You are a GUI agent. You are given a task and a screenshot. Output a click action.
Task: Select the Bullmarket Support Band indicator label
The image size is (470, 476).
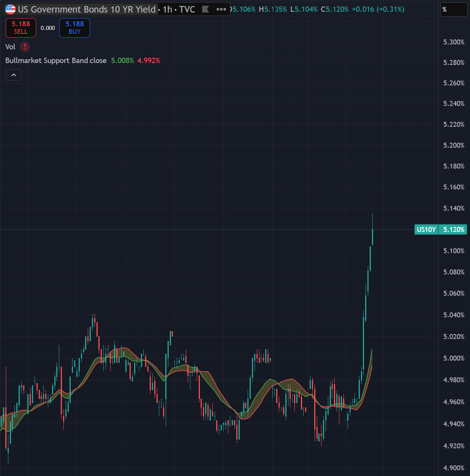[56, 60]
